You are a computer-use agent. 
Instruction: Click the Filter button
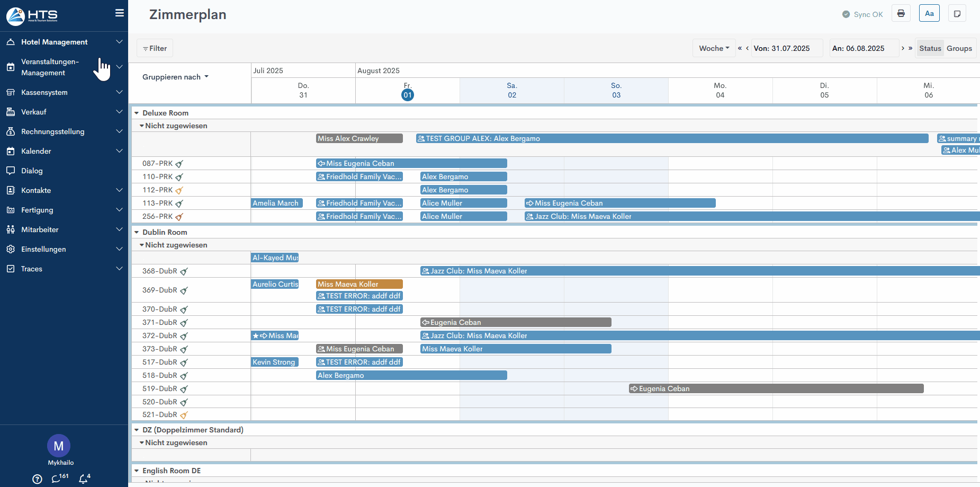coord(155,48)
